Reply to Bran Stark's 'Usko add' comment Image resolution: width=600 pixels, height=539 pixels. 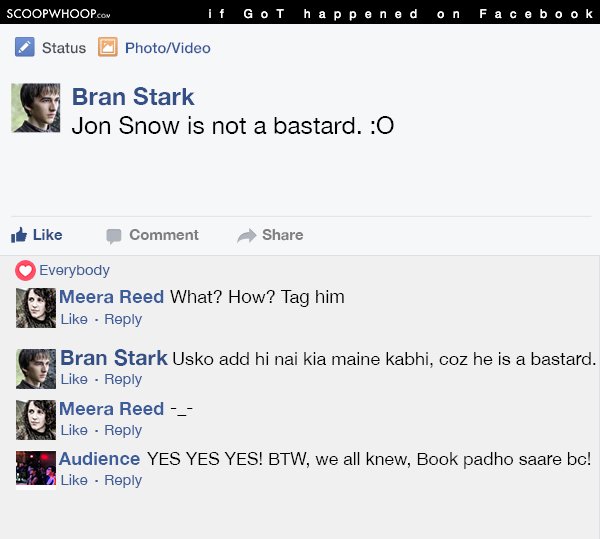pyautogui.click(x=123, y=379)
